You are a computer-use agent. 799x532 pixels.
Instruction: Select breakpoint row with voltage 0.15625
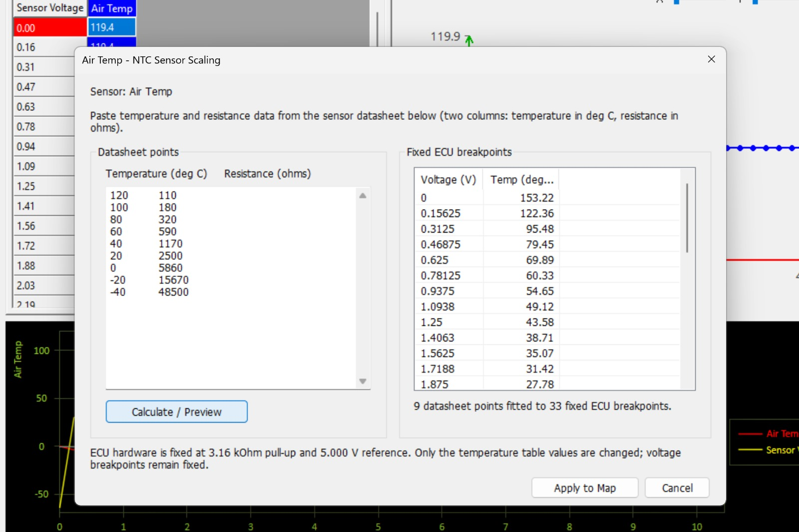coord(547,213)
